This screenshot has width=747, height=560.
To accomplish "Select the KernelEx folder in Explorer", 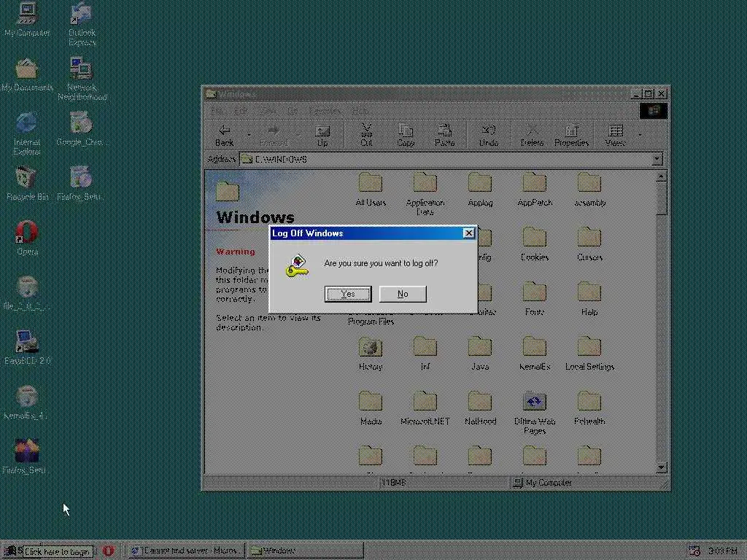I will (x=535, y=354).
